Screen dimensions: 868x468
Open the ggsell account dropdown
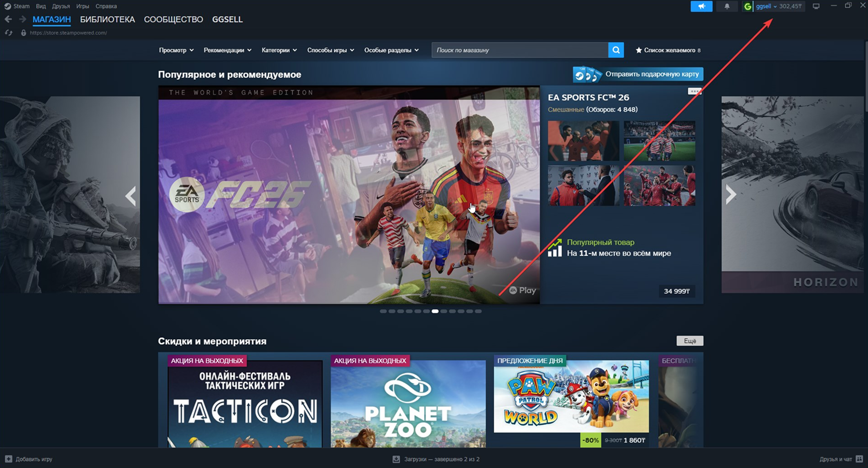(766, 6)
